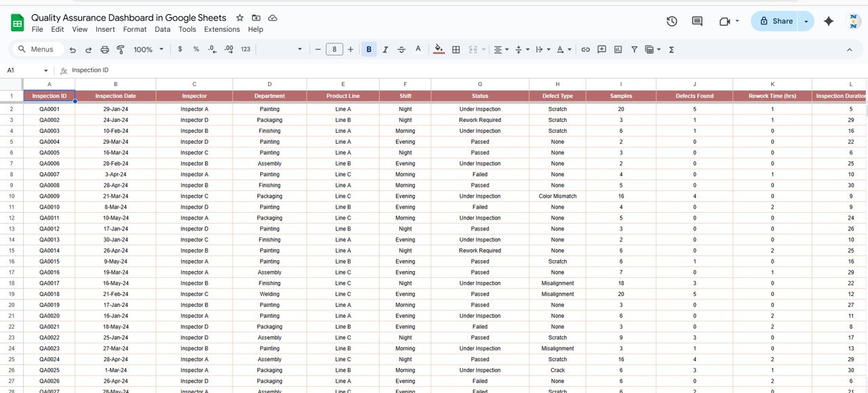Open the zoom 100% dropdown
The image size is (868, 393).
149,49
